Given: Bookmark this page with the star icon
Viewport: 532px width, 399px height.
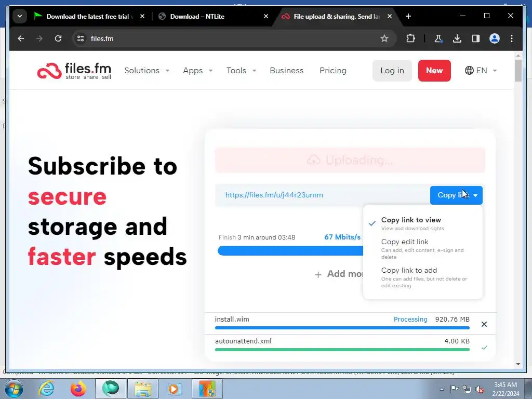Looking at the screenshot, I should tap(384, 38).
